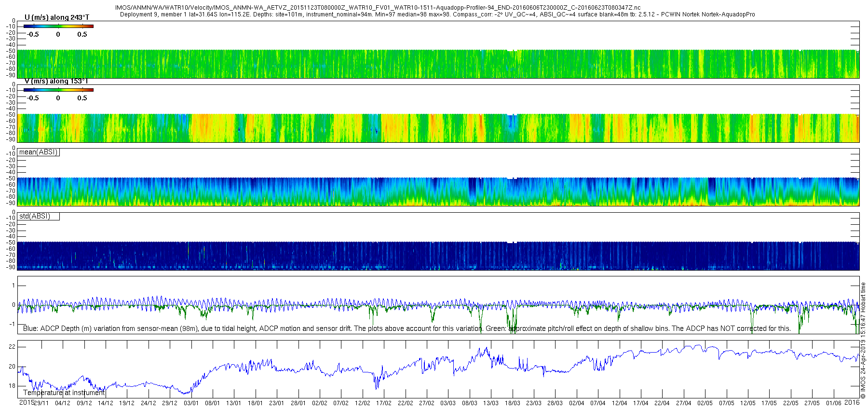Select the mean(ABSI) legend box
This screenshot has width=868, height=410.
point(39,152)
